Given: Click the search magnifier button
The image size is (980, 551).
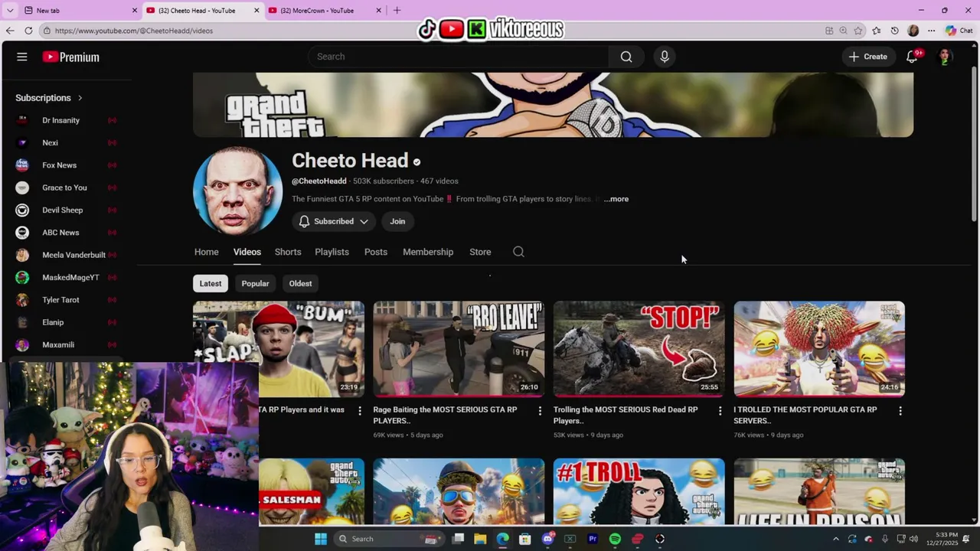Looking at the screenshot, I should (626, 57).
